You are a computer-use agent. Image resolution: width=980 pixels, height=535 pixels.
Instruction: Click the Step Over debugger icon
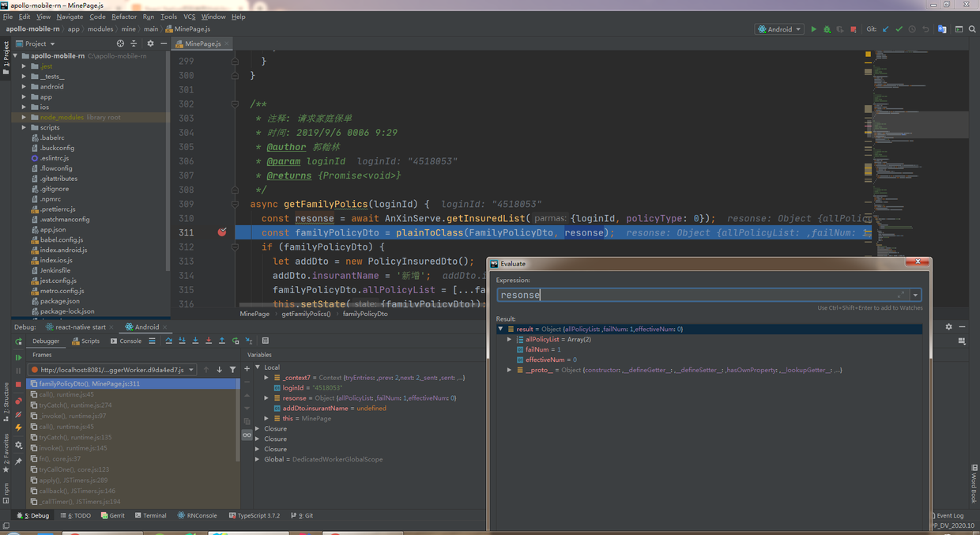[168, 341]
